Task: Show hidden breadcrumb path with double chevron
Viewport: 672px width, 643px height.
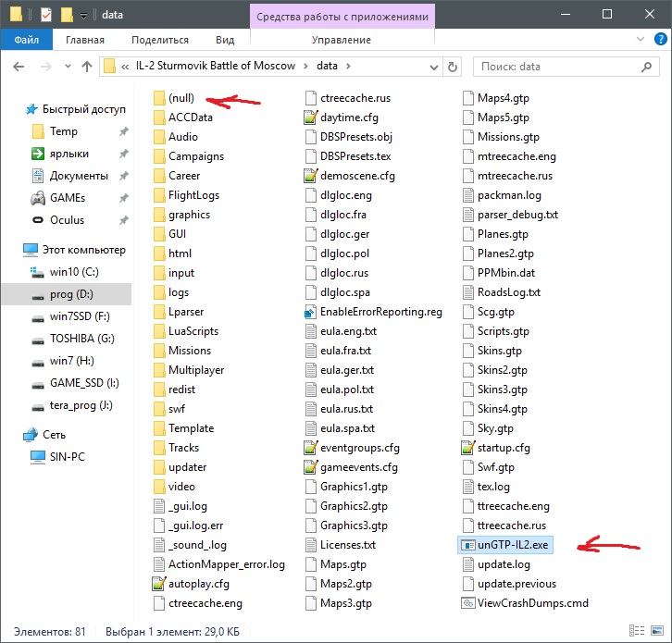Action: point(125,67)
